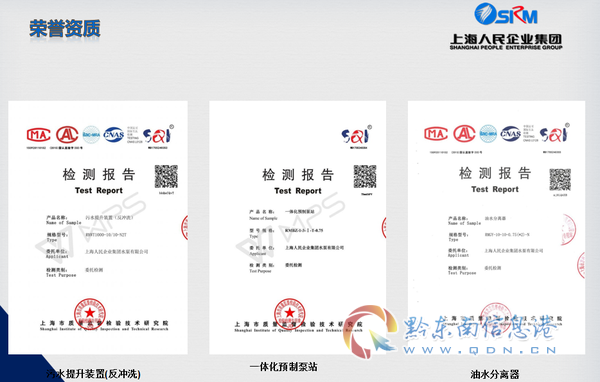Click the 一体化预制泵站 caption

284,367
